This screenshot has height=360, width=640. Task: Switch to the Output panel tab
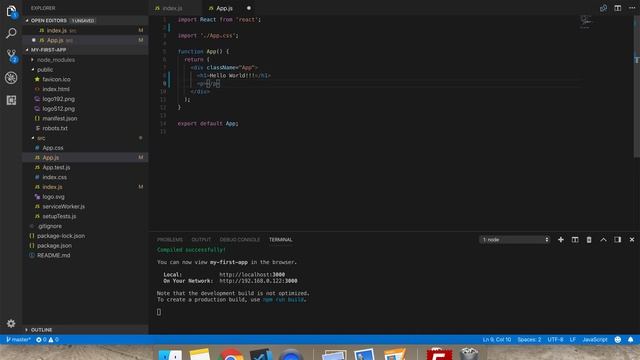point(201,240)
